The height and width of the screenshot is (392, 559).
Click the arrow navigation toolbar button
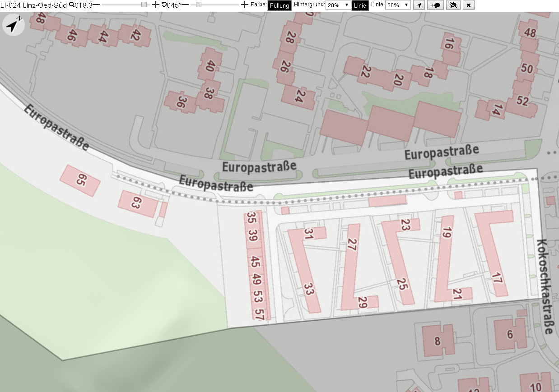[419, 5]
